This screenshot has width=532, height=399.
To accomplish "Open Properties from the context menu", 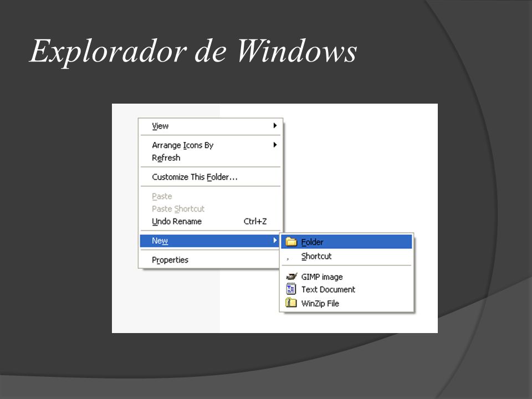I will (211, 260).
